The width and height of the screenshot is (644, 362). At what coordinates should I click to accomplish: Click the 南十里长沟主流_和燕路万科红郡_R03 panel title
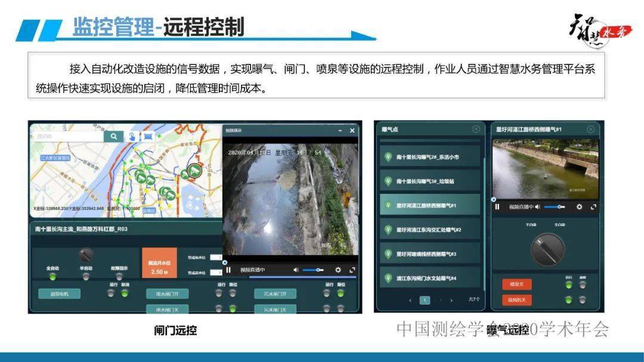[x=81, y=229]
